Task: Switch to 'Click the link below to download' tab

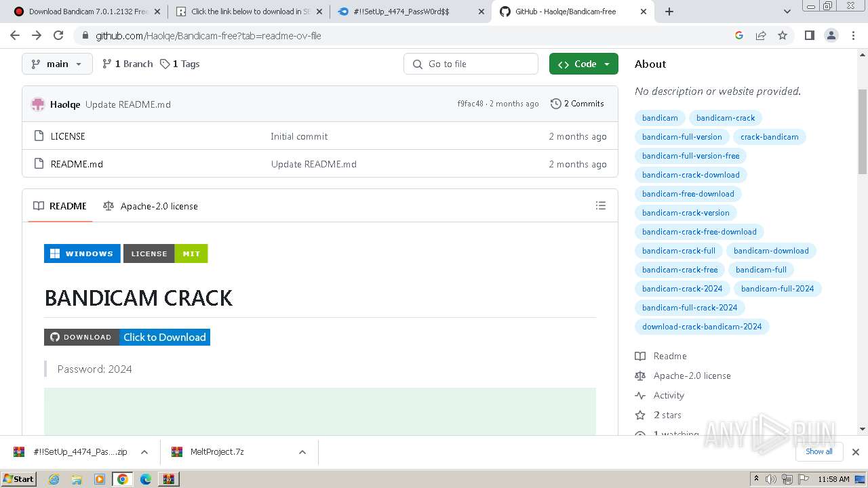Action: pos(249,12)
